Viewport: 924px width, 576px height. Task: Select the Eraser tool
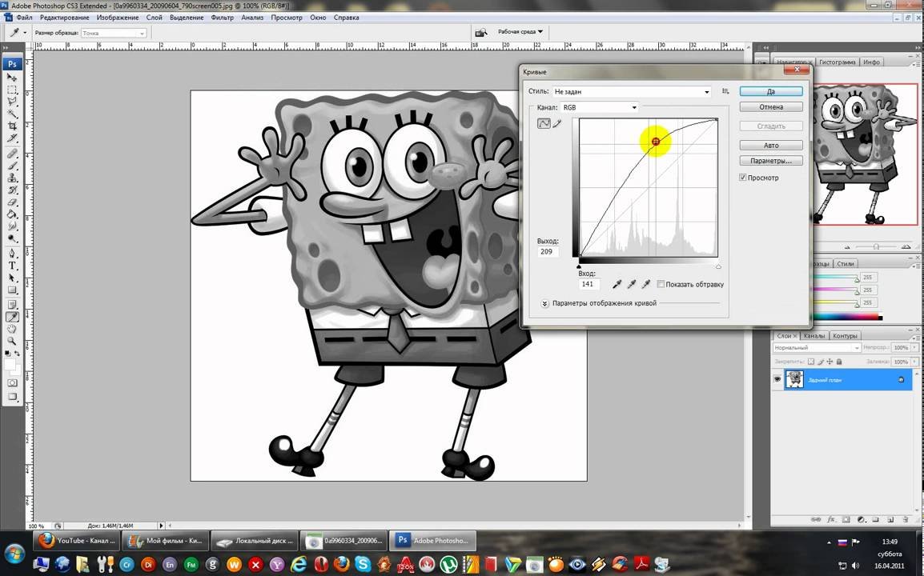point(12,202)
